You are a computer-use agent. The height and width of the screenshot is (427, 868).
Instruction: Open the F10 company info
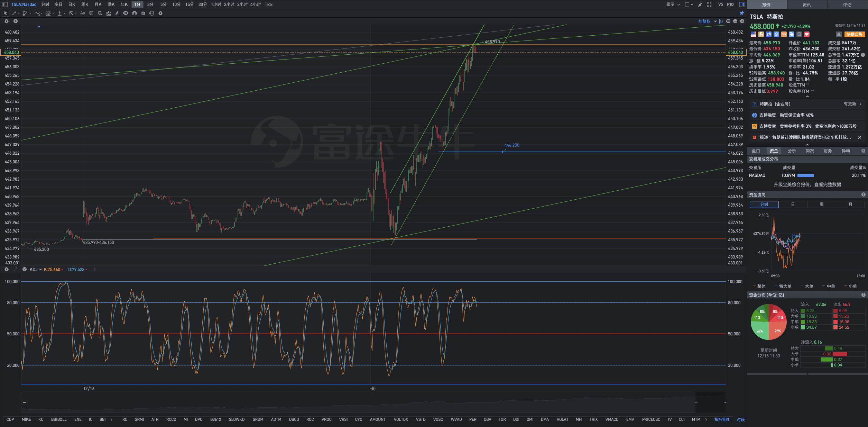coord(730,4)
